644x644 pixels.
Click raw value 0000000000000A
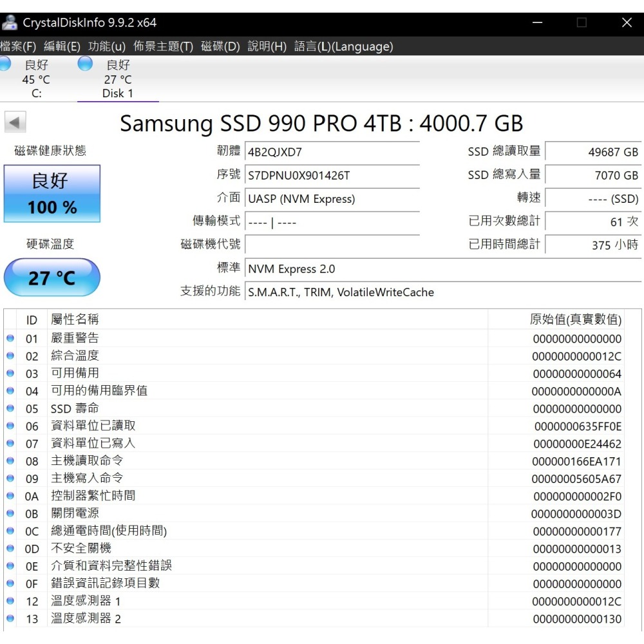[576, 392]
